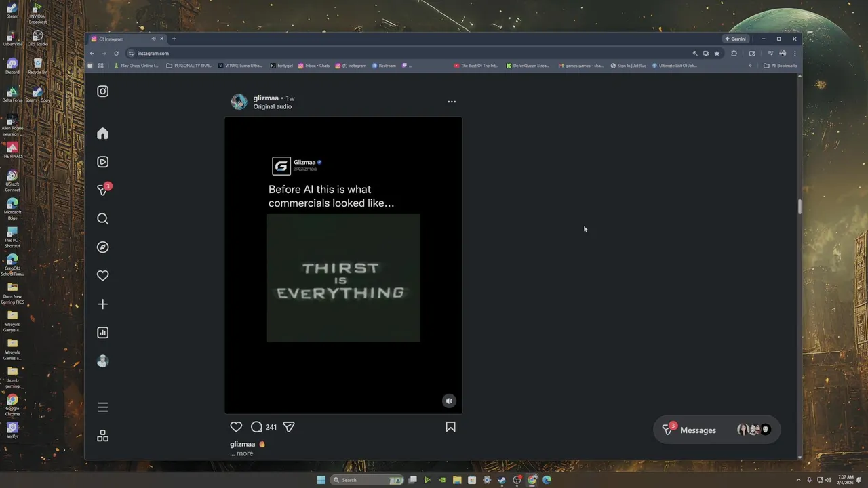
Task: Open comments on the glizmaa post
Action: click(256, 427)
